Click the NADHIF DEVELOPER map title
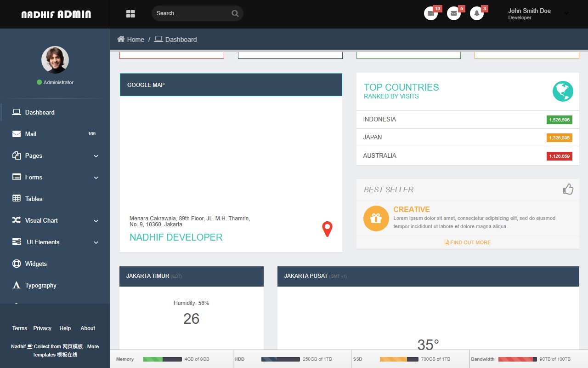 point(176,237)
